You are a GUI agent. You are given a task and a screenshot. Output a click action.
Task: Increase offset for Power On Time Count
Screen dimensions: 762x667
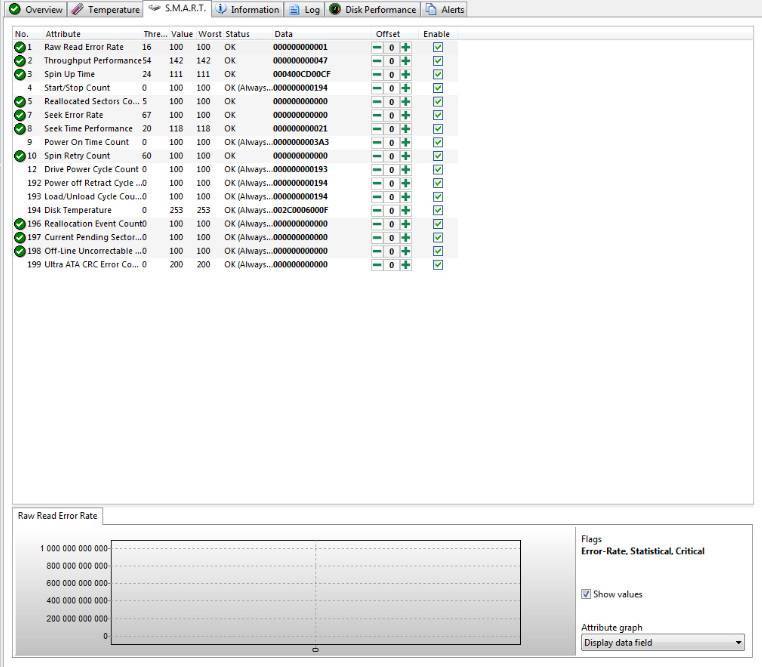click(406, 143)
